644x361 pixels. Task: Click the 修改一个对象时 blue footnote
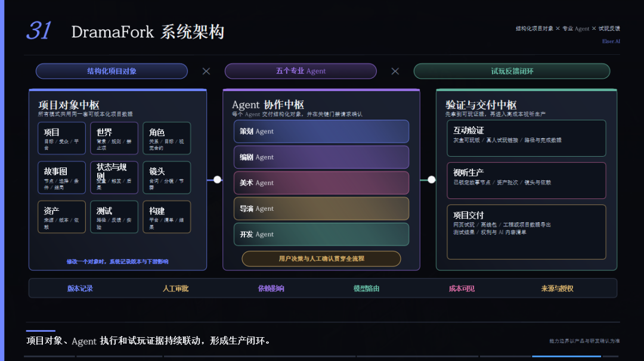pyautogui.click(x=117, y=262)
